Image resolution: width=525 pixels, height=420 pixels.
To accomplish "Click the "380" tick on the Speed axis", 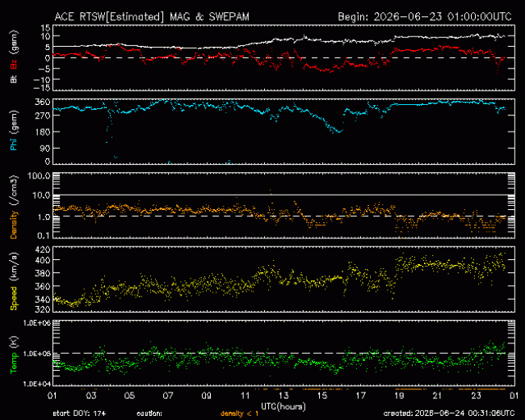I will (42, 273).
